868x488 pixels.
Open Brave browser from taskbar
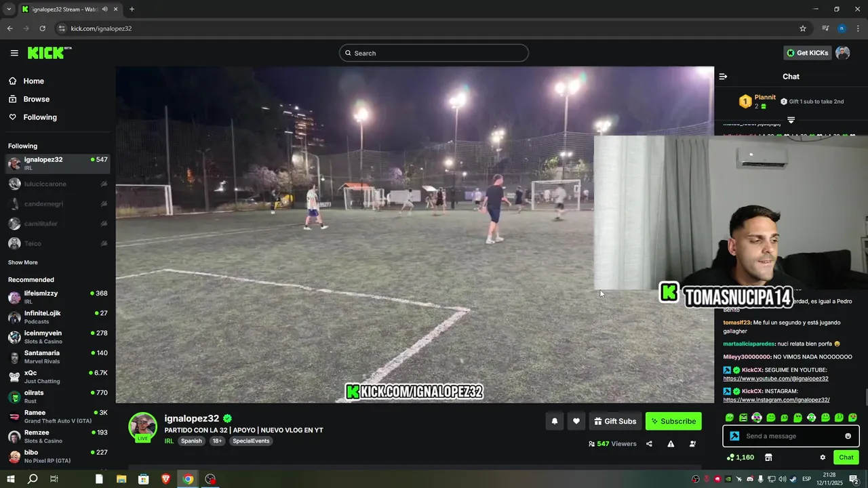(166, 479)
